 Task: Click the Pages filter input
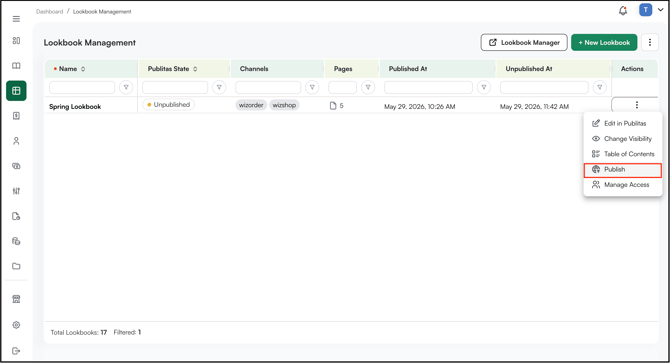342,87
